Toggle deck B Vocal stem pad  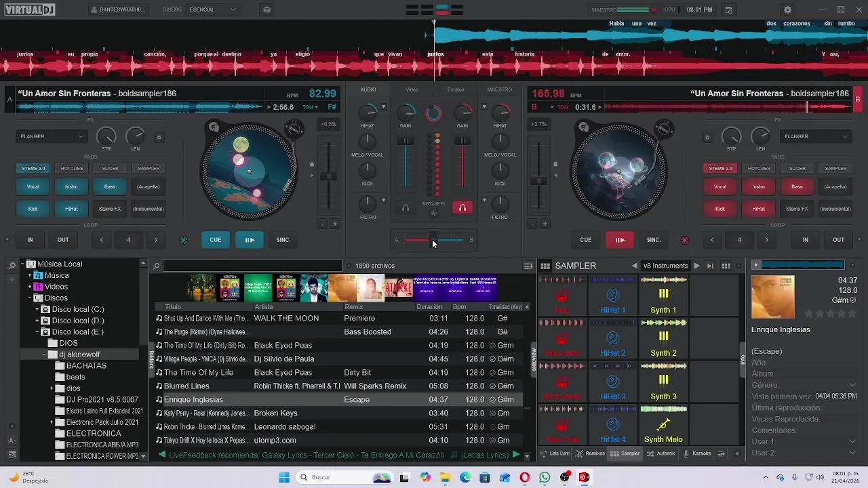[720, 186]
